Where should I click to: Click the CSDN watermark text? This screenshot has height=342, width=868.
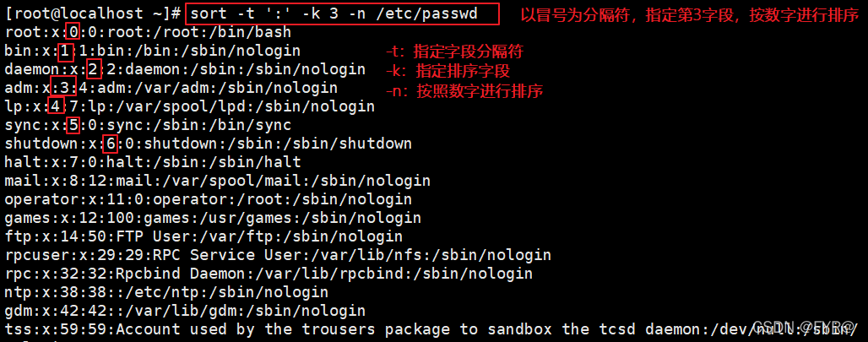coord(809,327)
